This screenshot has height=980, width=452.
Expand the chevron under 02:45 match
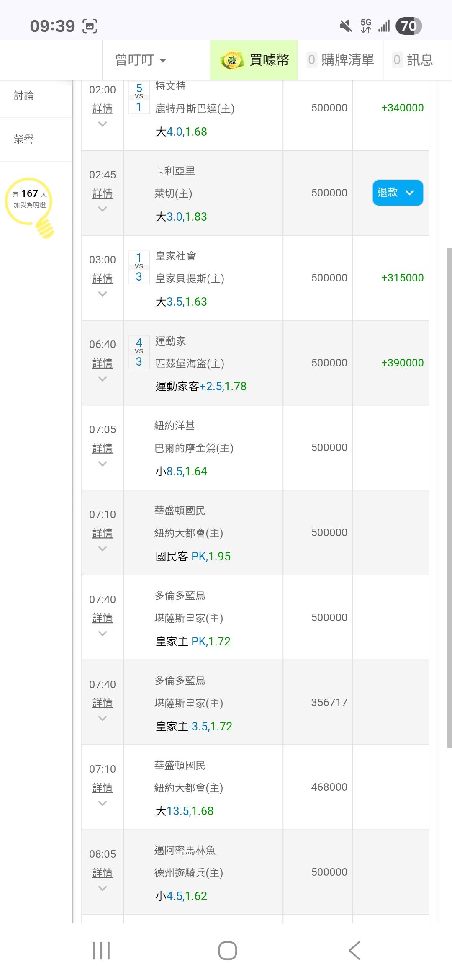click(x=103, y=209)
